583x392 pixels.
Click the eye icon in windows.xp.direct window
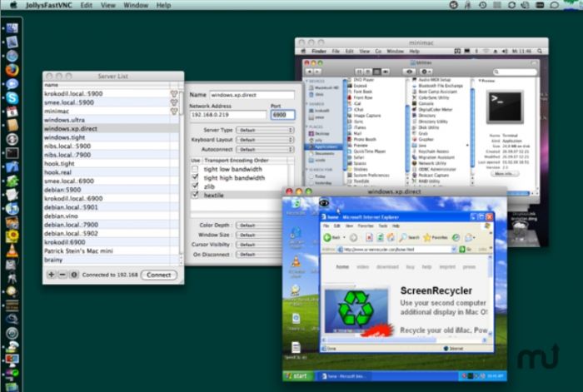coord(324,203)
